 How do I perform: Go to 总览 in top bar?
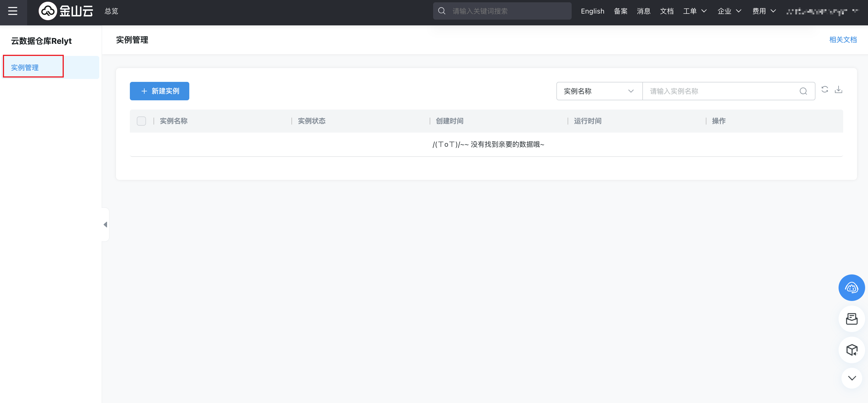pos(111,11)
